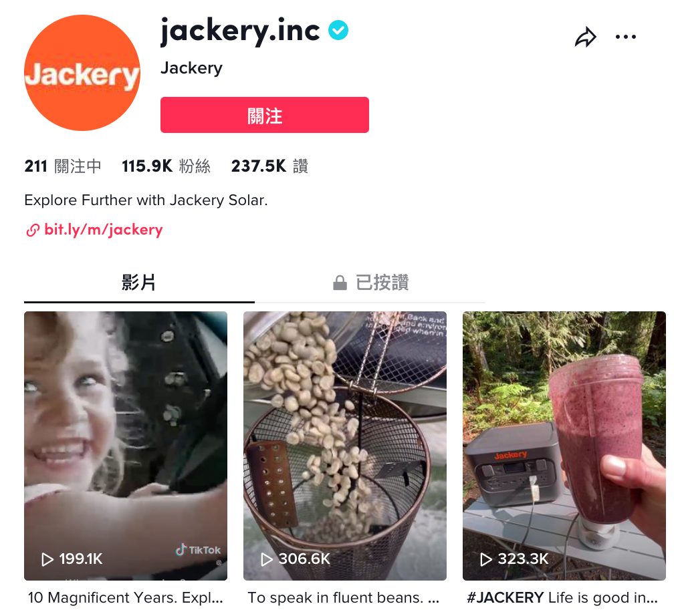View the 211 關注中 following list
This screenshot has width=674, height=616.
pyautogui.click(x=63, y=166)
